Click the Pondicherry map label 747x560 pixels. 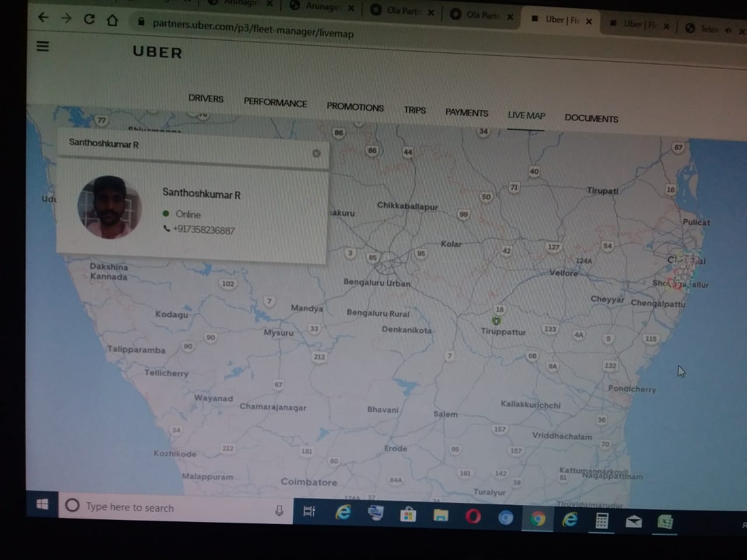click(632, 388)
